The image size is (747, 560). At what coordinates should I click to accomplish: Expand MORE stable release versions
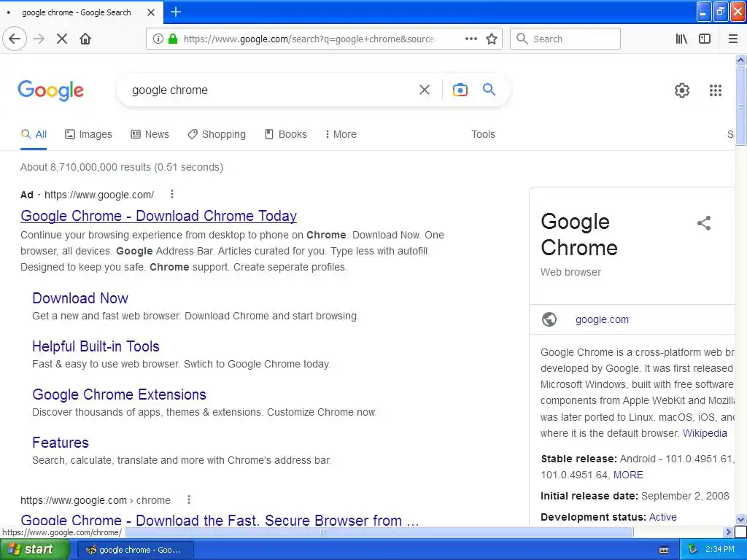[628, 475]
